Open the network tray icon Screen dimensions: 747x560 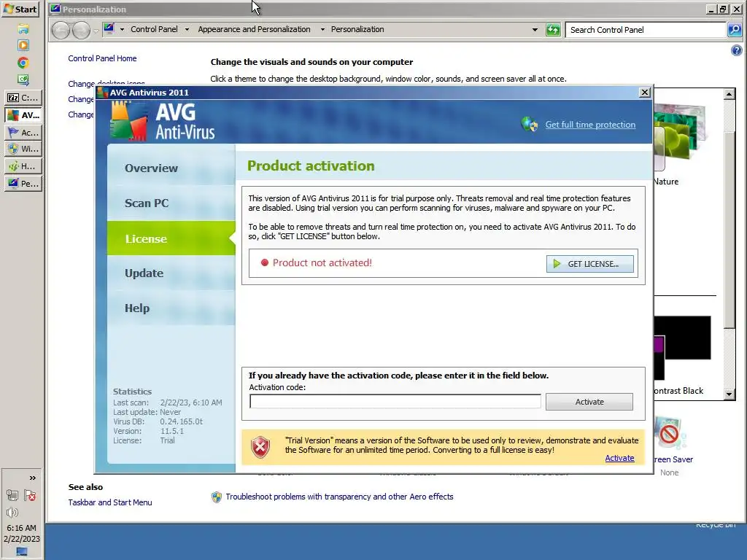tap(12, 495)
